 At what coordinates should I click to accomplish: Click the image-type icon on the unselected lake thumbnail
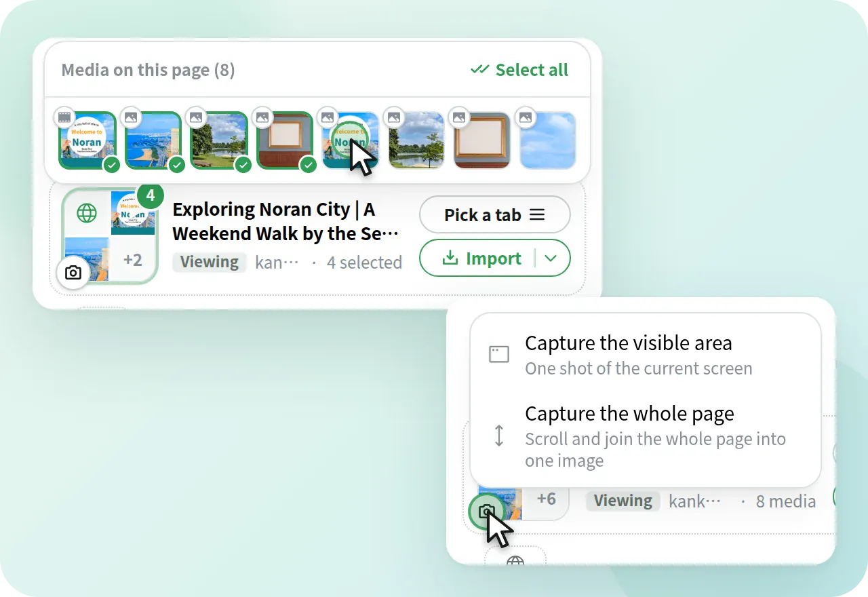click(394, 117)
